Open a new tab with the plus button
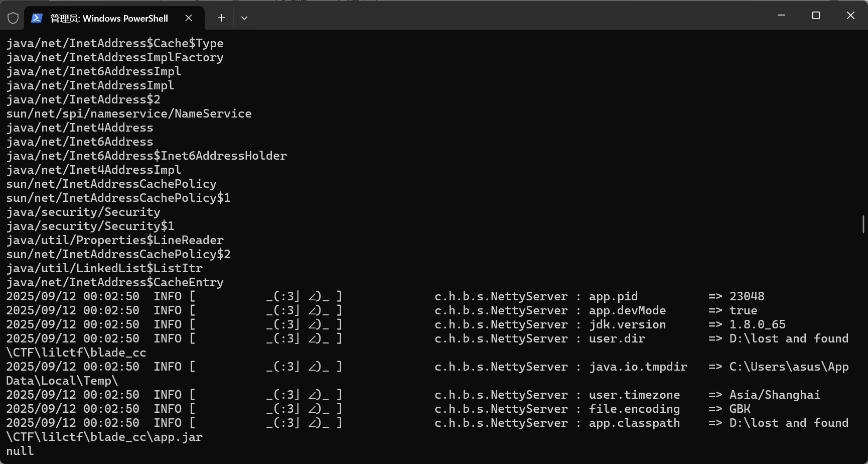The width and height of the screenshot is (868, 464). pyautogui.click(x=221, y=18)
